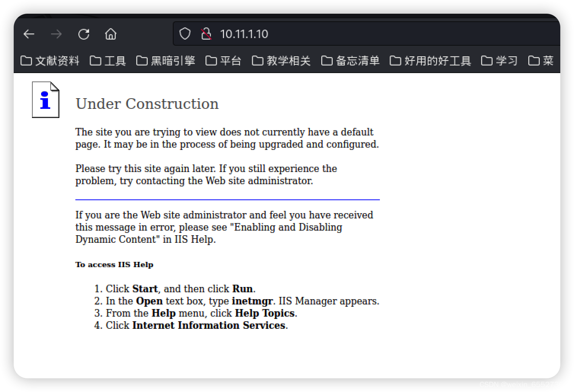This screenshot has width=574, height=392.
Task: Open the 平台 bookmark folder
Action: (x=223, y=61)
